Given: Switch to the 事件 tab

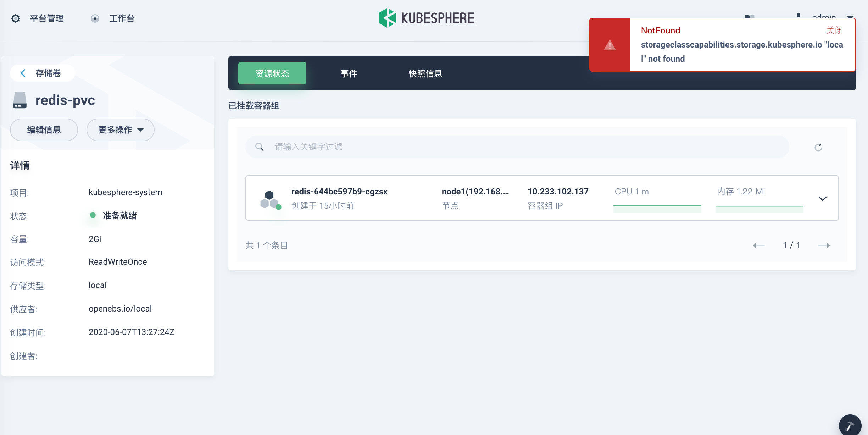Looking at the screenshot, I should pos(349,73).
